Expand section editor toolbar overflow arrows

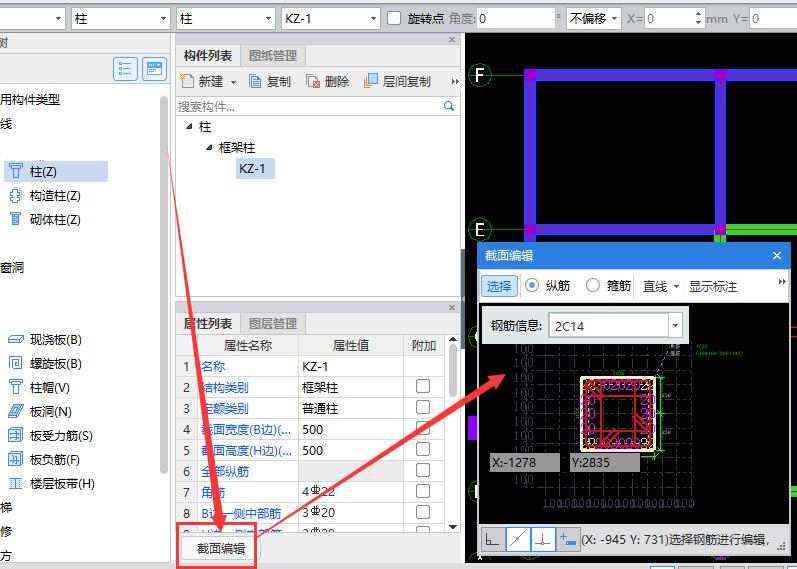[x=782, y=282]
